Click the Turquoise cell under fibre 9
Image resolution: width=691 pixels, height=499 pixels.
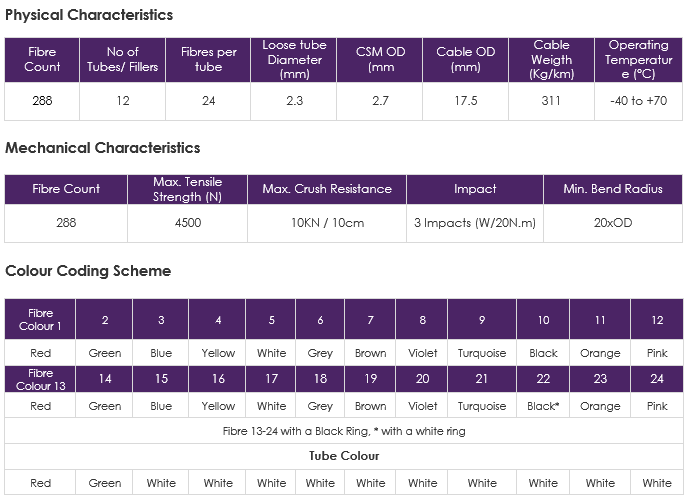[482, 353]
